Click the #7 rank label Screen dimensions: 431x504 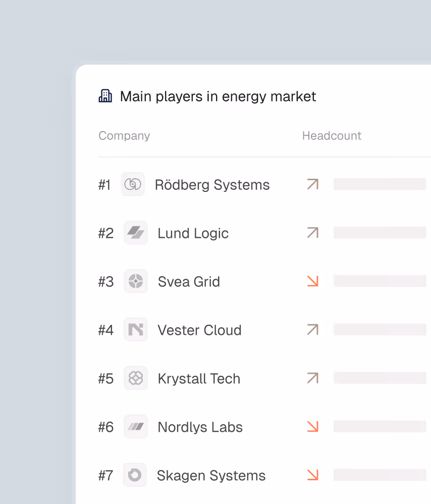tap(105, 476)
